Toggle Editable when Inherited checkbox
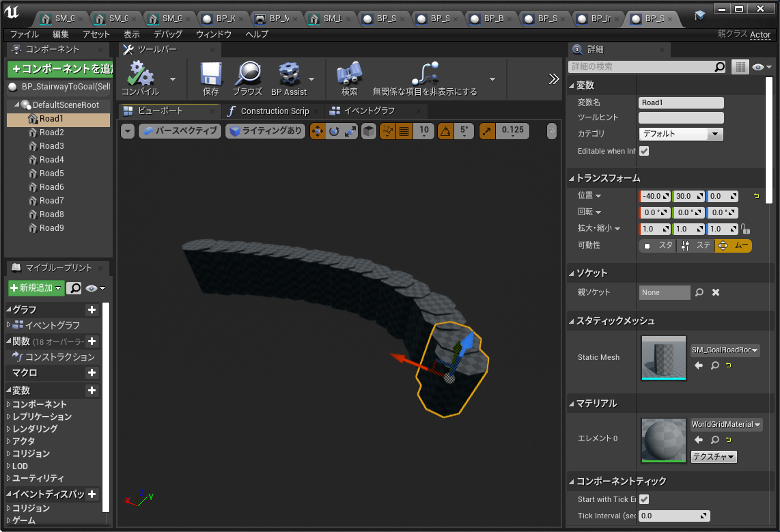 (644, 151)
